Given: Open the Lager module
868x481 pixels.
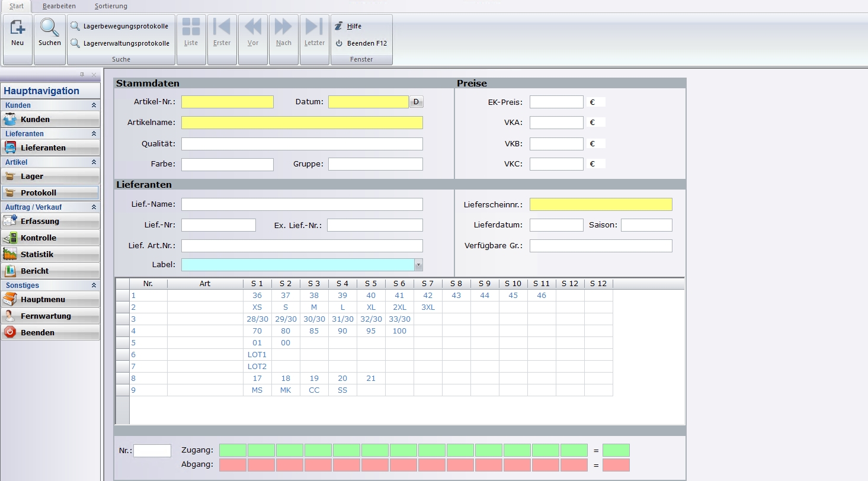Looking at the screenshot, I should click(x=50, y=176).
